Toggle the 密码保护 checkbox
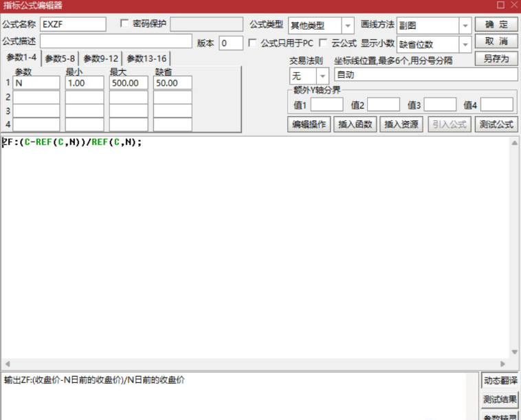The image size is (521, 420). [124, 23]
